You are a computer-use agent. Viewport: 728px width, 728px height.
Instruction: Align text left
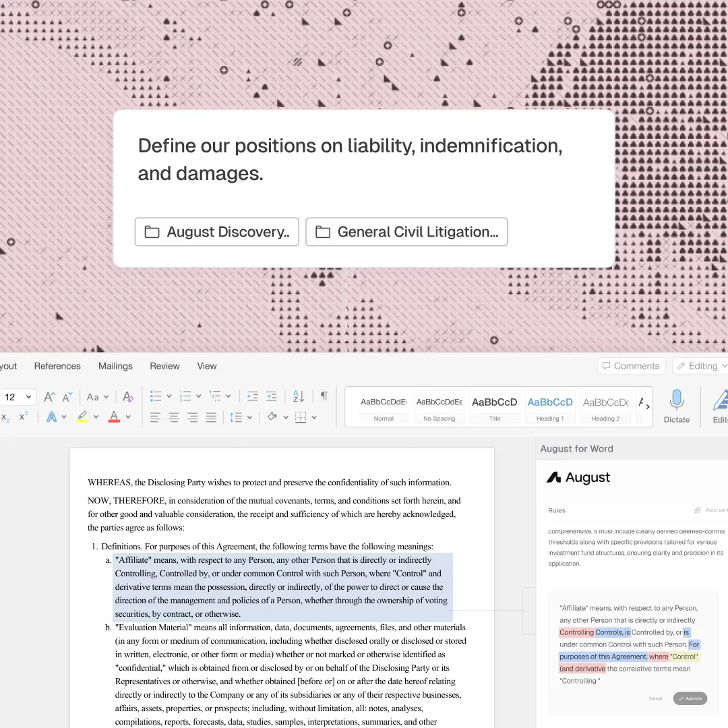tap(155, 418)
